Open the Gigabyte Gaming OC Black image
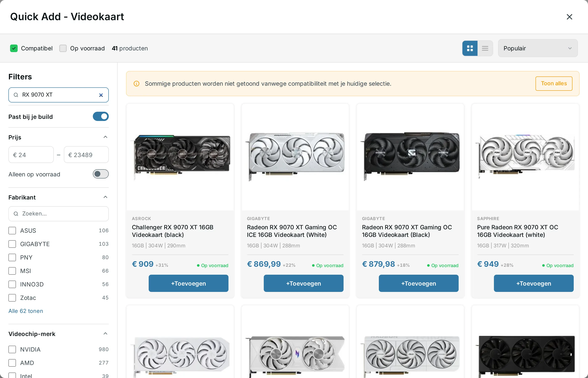Viewport: 588px width, 378px height. (x=410, y=157)
